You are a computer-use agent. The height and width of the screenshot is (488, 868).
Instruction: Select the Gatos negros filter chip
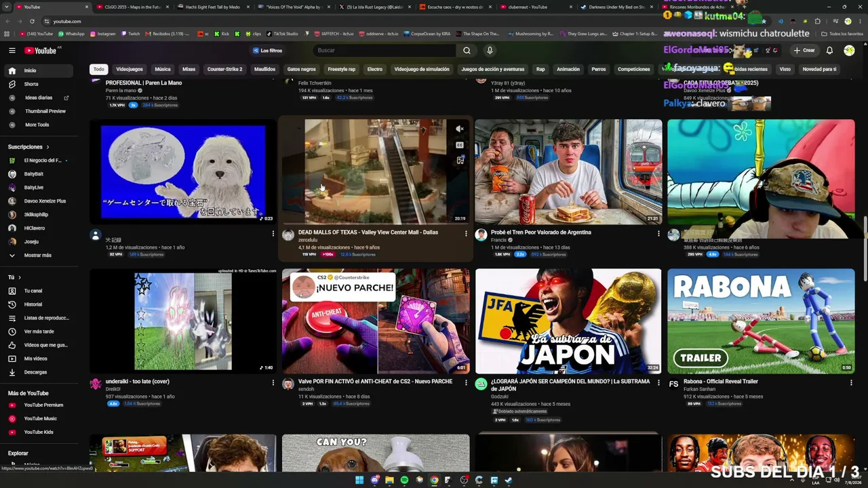(x=301, y=69)
